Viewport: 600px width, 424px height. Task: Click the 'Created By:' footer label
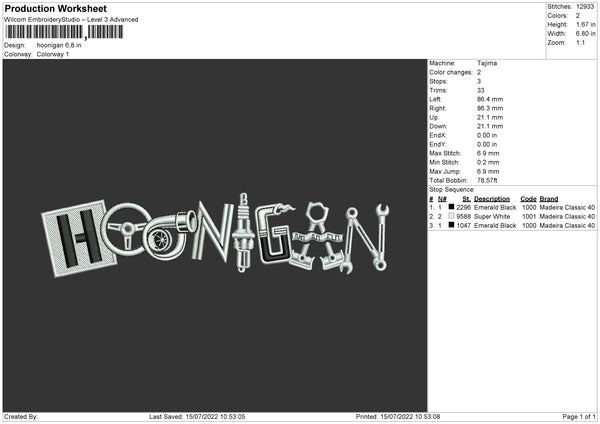point(21,417)
